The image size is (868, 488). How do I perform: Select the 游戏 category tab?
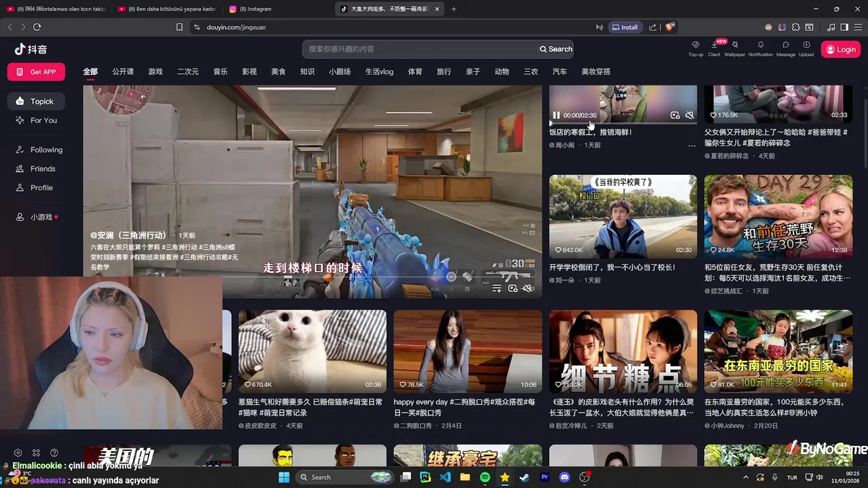pyautogui.click(x=155, y=72)
